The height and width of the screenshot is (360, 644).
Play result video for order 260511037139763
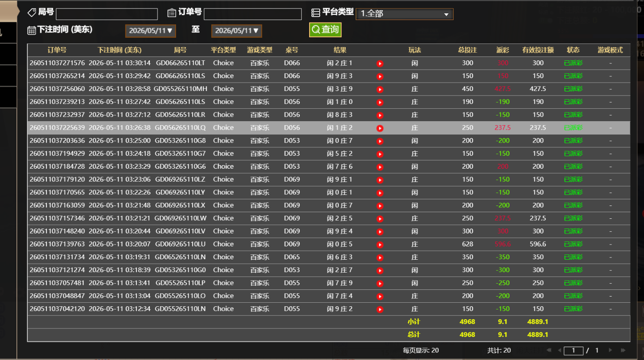click(x=380, y=245)
